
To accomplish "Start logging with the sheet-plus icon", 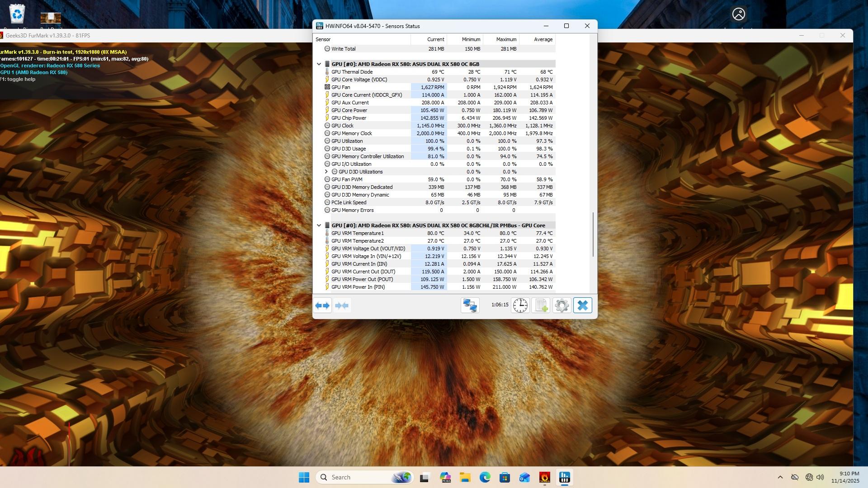I will (541, 306).
